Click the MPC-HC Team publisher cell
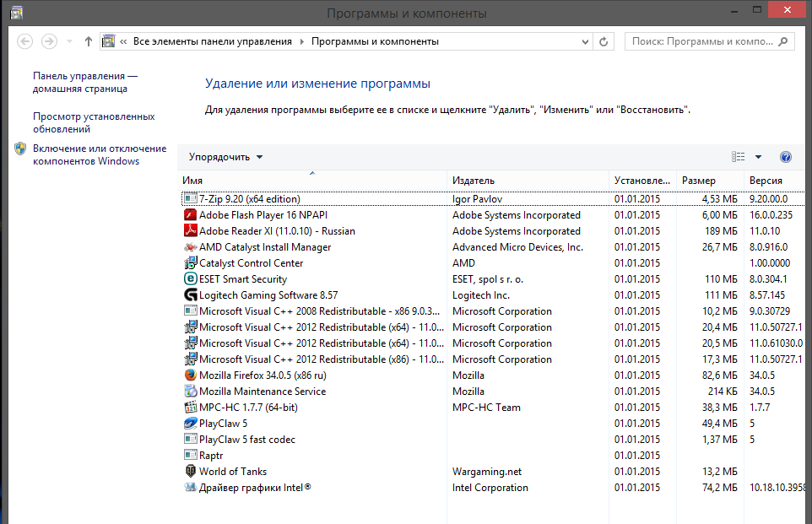812x524 pixels. click(x=486, y=408)
